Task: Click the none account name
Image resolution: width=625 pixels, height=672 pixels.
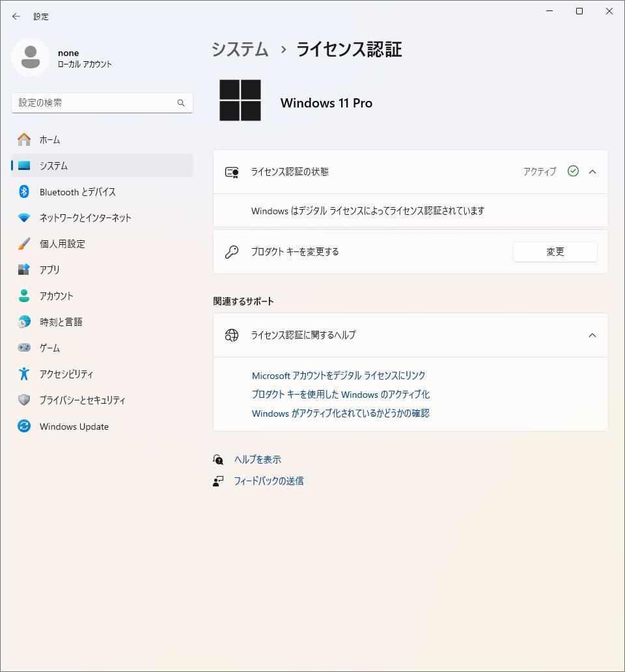Action: 68,53
